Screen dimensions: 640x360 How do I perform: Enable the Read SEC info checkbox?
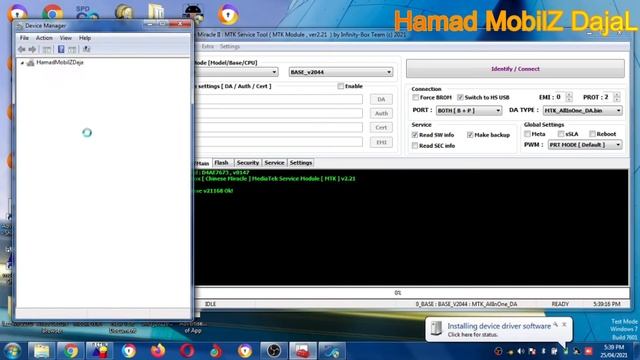[x=415, y=146]
